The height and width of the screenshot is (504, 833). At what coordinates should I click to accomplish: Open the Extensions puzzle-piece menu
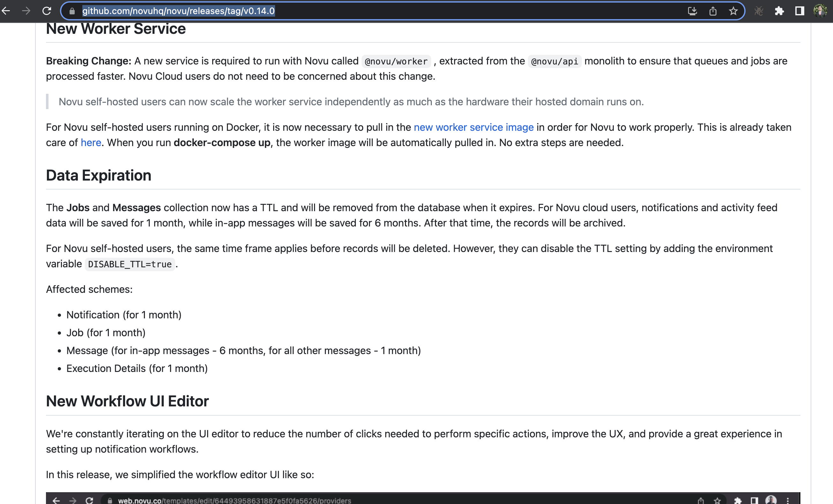(x=779, y=11)
